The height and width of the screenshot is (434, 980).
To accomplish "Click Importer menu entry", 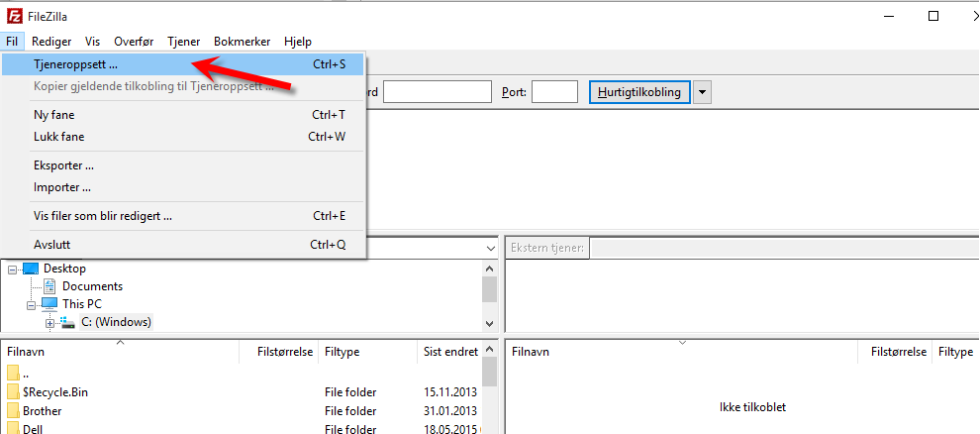I will click(x=183, y=187).
